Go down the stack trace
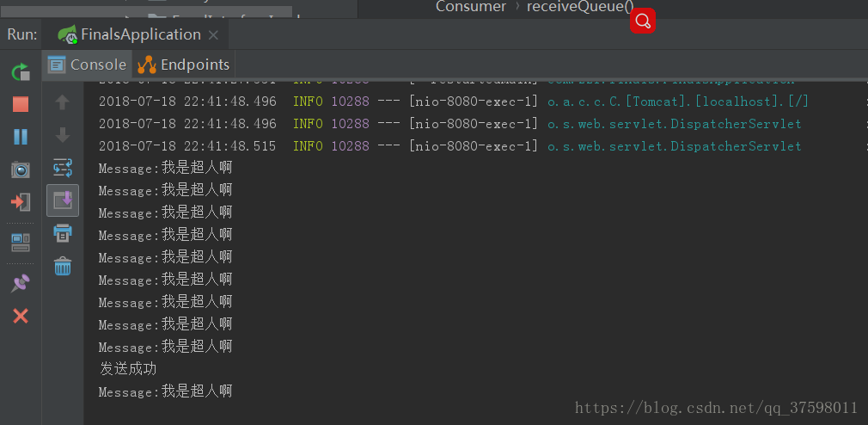 pos(62,135)
